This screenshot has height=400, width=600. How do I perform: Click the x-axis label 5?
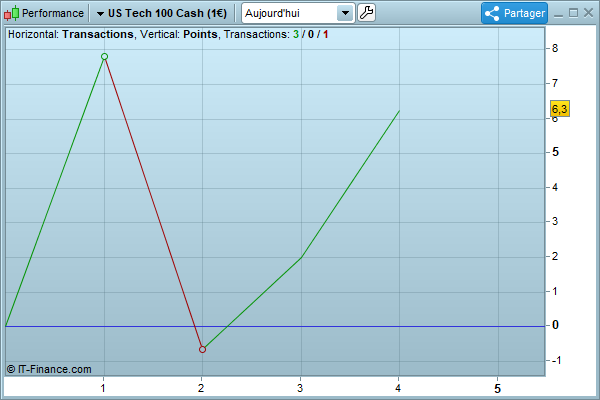(497, 389)
